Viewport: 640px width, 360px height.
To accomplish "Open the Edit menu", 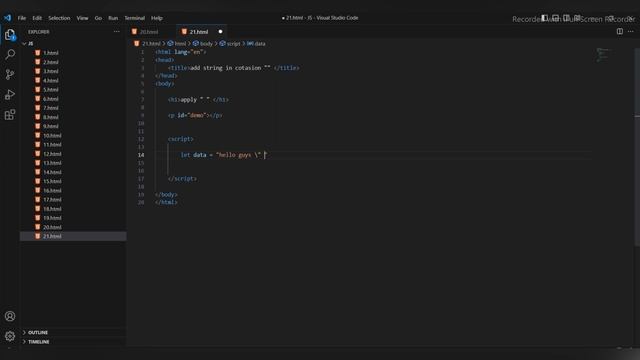I will [37, 18].
